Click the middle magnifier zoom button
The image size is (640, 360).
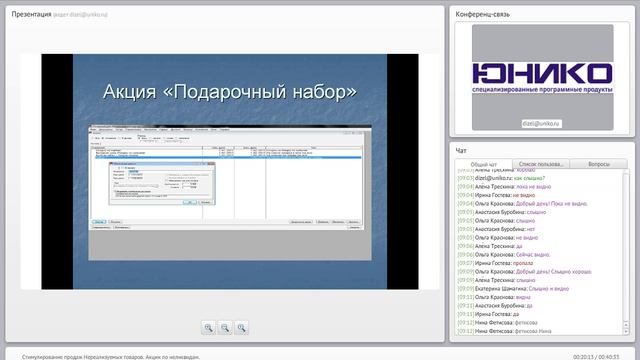[x=225, y=328]
